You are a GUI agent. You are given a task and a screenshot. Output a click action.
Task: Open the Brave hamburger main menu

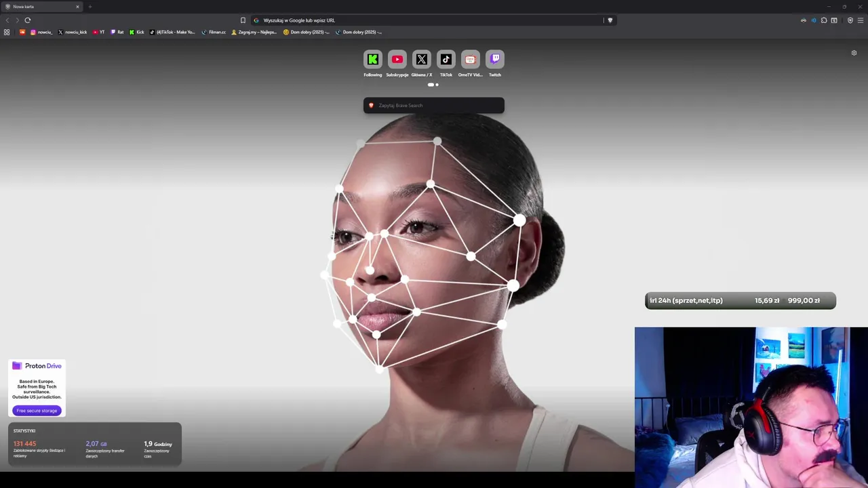coord(861,20)
